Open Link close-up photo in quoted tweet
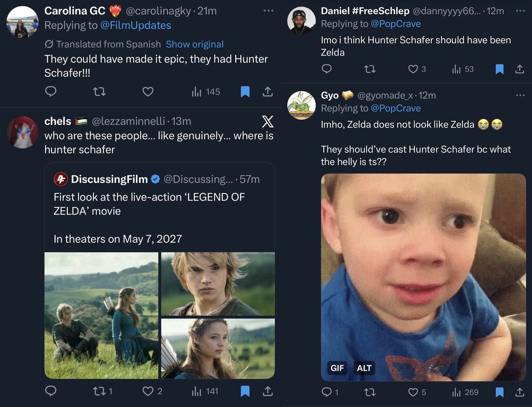The height and width of the screenshot is (407, 532). [x=218, y=284]
